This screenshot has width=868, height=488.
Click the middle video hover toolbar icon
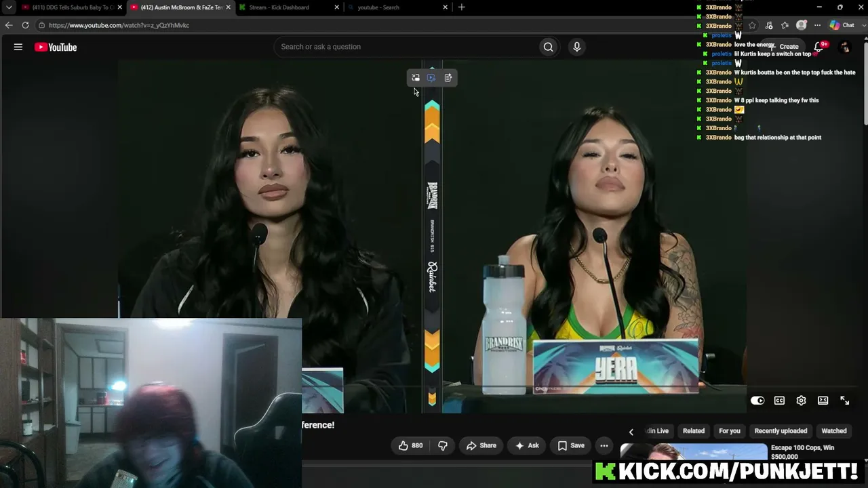[x=431, y=78]
